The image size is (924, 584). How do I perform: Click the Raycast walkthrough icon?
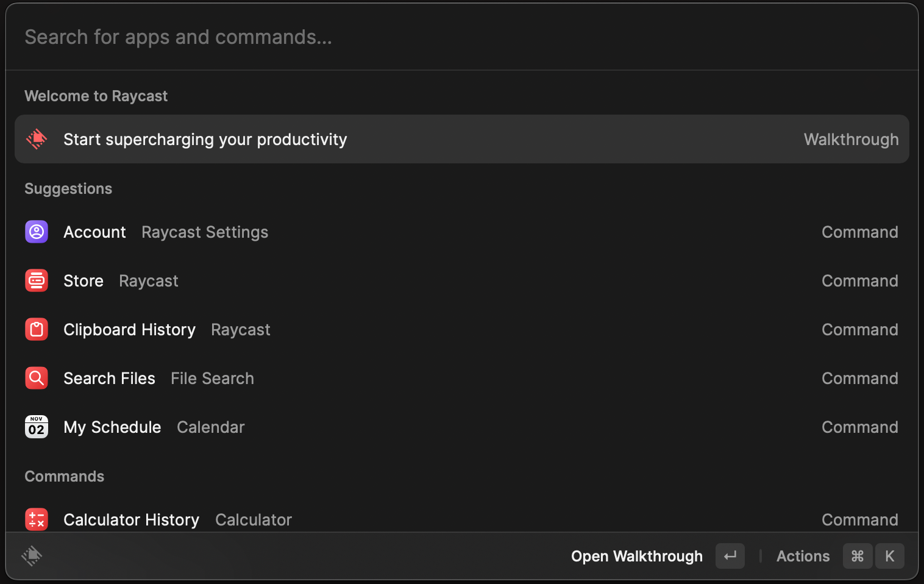pyautogui.click(x=37, y=139)
